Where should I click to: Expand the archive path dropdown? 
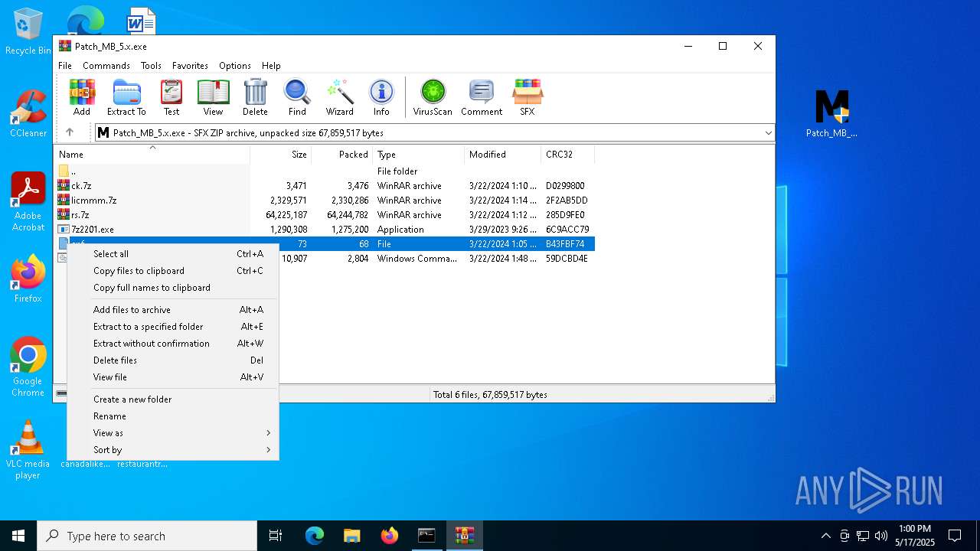point(768,133)
